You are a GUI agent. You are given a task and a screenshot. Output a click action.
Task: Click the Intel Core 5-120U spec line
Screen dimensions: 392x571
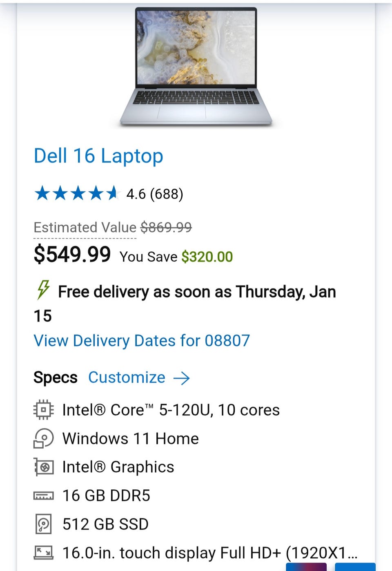point(171,410)
